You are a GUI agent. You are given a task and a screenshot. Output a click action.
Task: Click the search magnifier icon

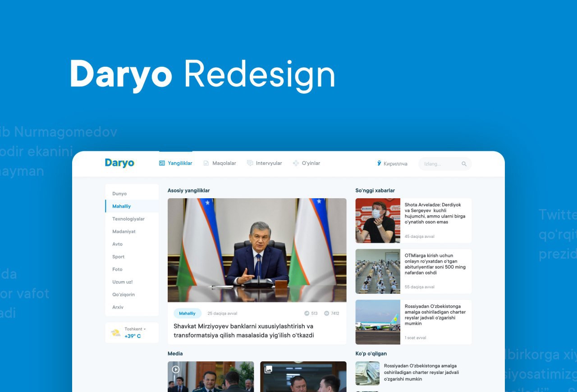coord(464,164)
